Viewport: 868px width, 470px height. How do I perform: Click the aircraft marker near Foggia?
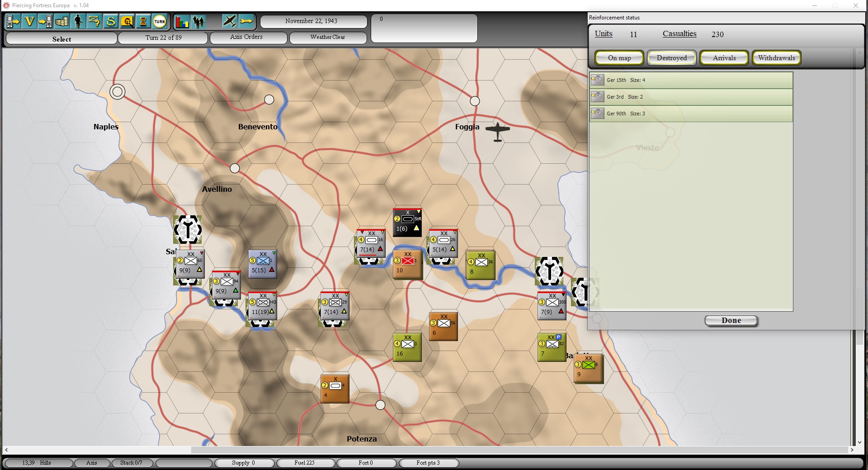coord(498,132)
